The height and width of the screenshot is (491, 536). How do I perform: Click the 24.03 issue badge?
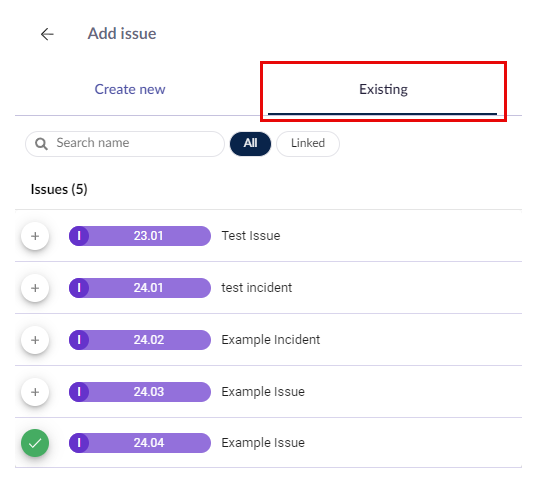pos(140,392)
